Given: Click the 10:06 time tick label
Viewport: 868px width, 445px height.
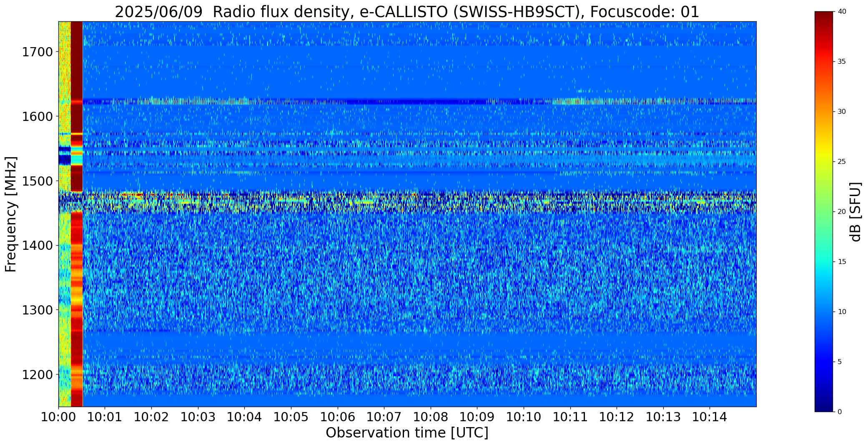Looking at the screenshot, I should (x=337, y=417).
